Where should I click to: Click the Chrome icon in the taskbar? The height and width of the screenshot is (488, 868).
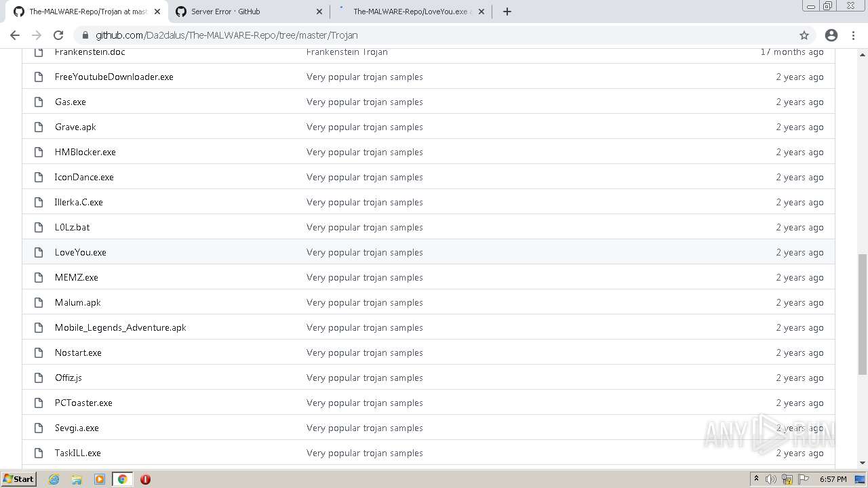tap(123, 479)
